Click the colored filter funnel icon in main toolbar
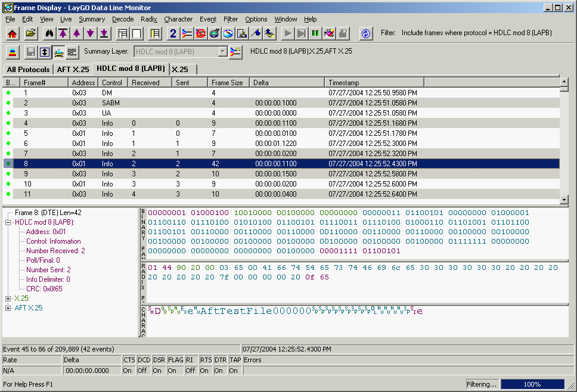The width and height of the screenshot is (577, 392). point(187,33)
